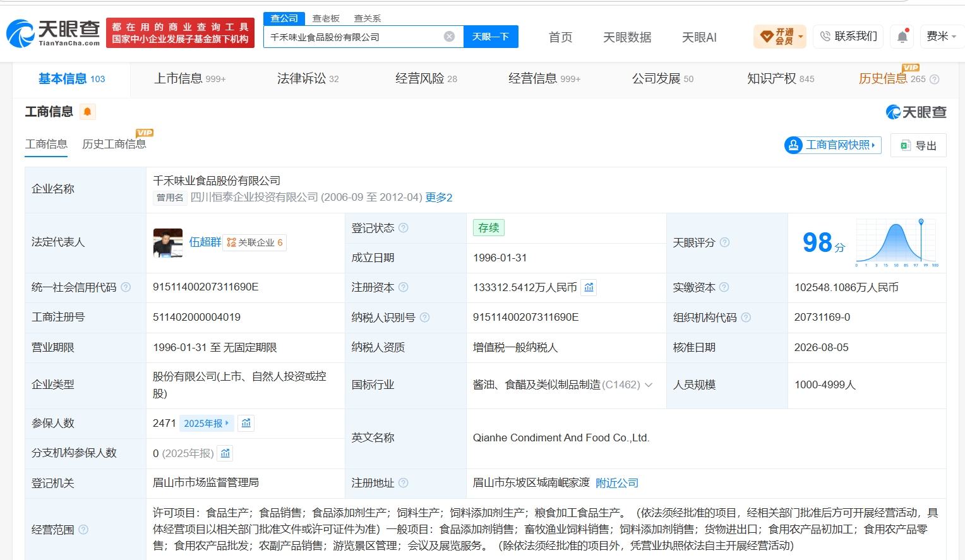The height and width of the screenshot is (560, 965).
Task: Open the 公司发展 tab
Action: (663, 79)
